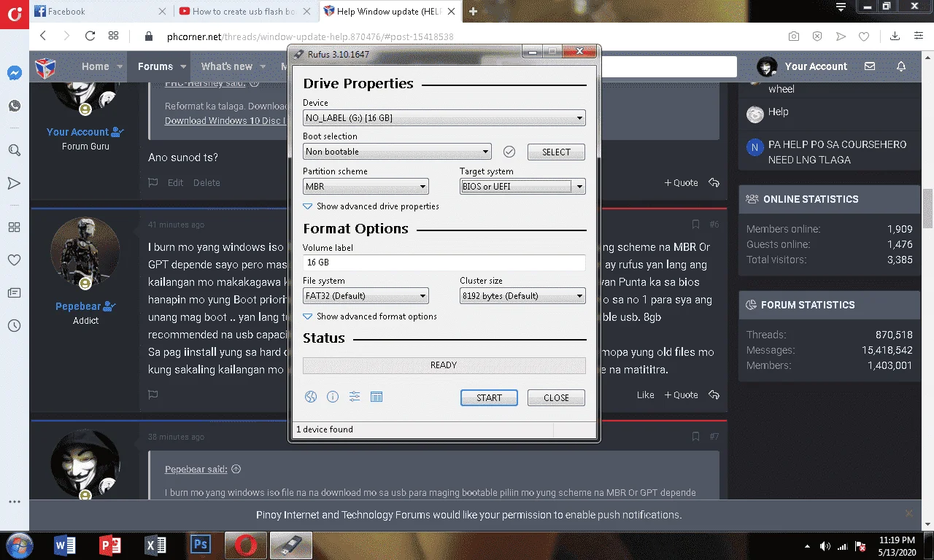Open Boot selection dropdown
This screenshot has height=560, width=934.
click(397, 152)
